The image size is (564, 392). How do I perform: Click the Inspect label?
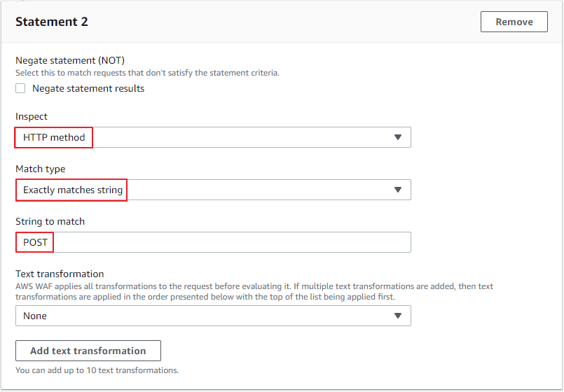click(32, 116)
